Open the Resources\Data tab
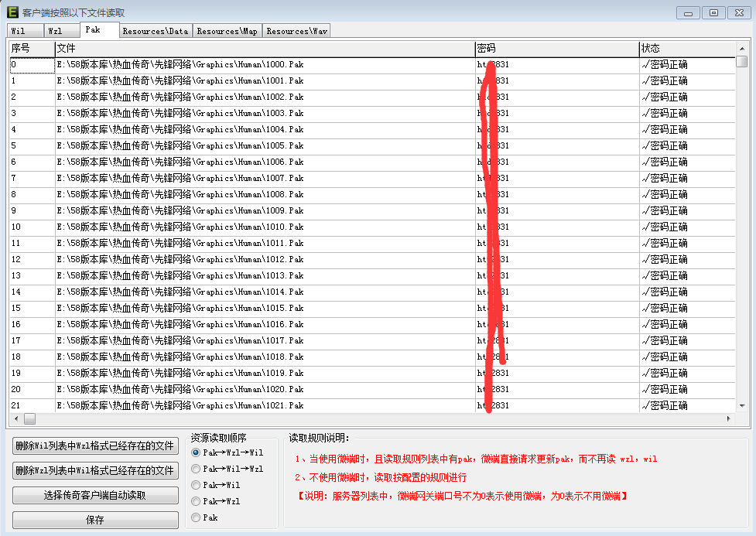 [155, 31]
